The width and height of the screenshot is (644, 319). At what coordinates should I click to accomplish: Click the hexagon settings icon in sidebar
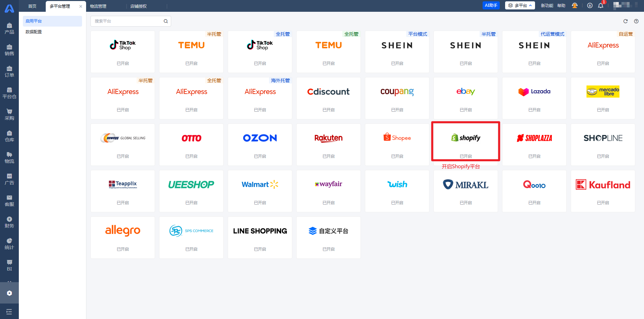pyautogui.click(x=9, y=293)
